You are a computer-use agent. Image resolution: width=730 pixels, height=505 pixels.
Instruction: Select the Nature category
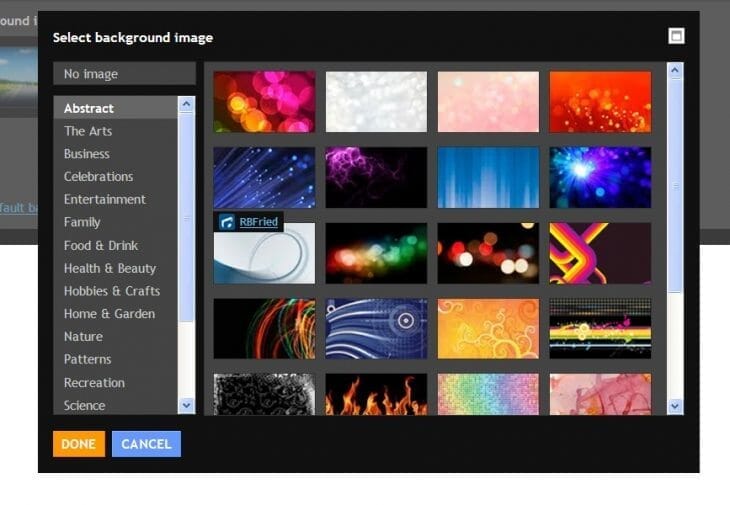pyautogui.click(x=83, y=337)
